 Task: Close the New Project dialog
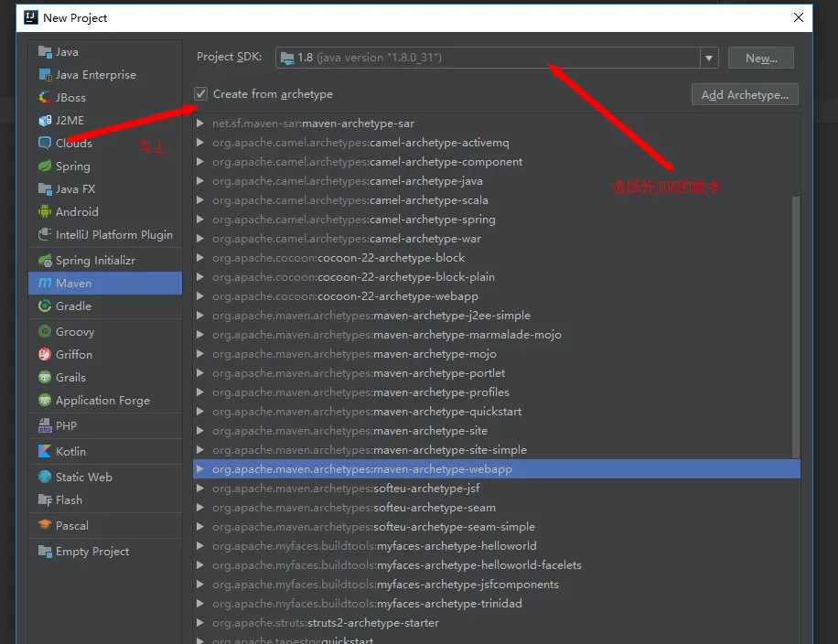point(799,17)
